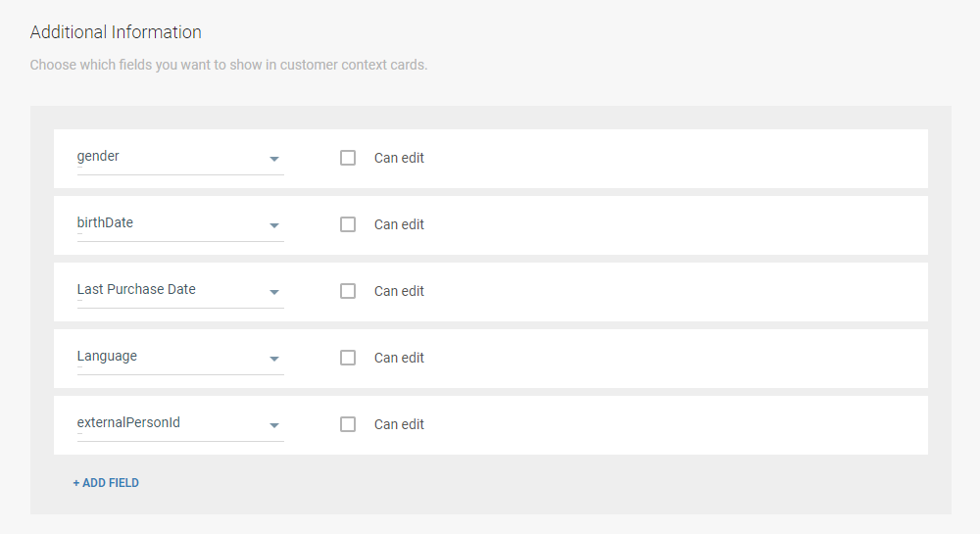This screenshot has height=534, width=980.
Task: Check the box in the externalPersonId row
Action: [x=348, y=424]
